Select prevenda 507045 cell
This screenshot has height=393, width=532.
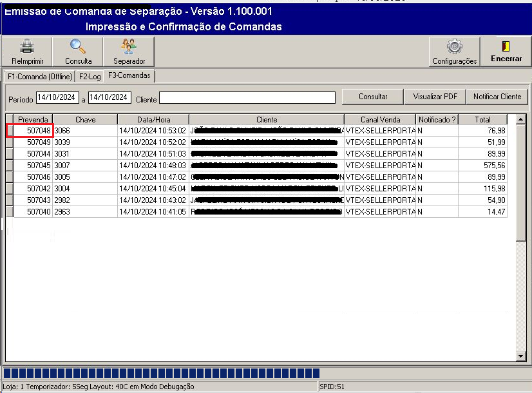pyautogui.click(x=33, y=166)
